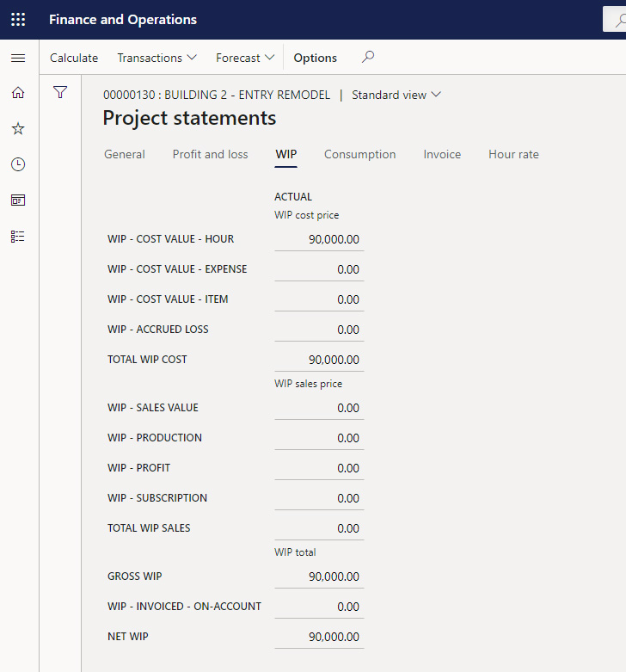Click Calculate in the action pane
Image resolution: width=626 pixels, height=672 pixels.
[74, 58]
